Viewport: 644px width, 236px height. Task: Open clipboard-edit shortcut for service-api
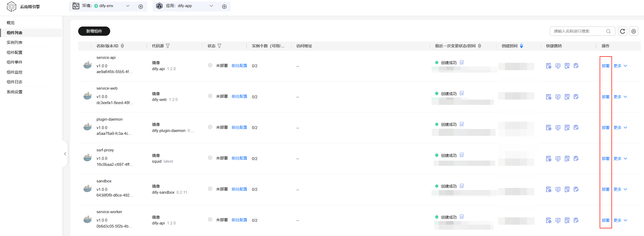click(x=576, y=66)
